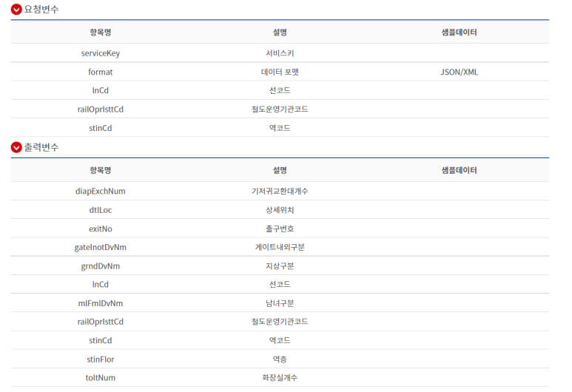572x392 pixels.
Task: Click the 화장실개수 description cell
Action: (280, 378)
